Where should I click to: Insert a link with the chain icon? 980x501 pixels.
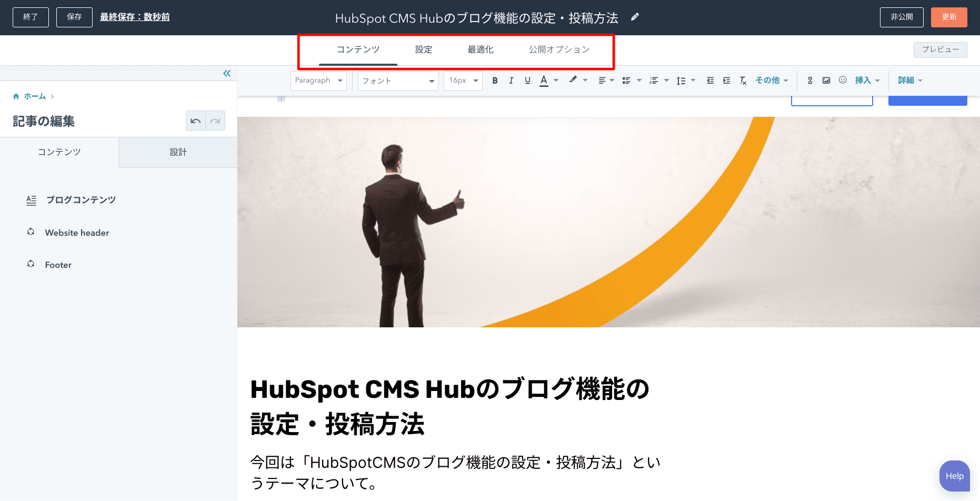[x=810, y=81]
